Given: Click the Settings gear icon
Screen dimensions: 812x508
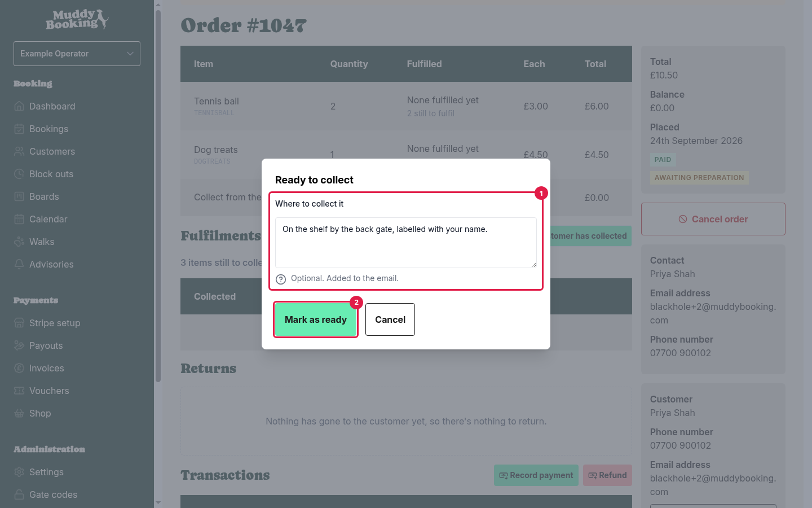Looking at the screenshot, I should [19, 472].
